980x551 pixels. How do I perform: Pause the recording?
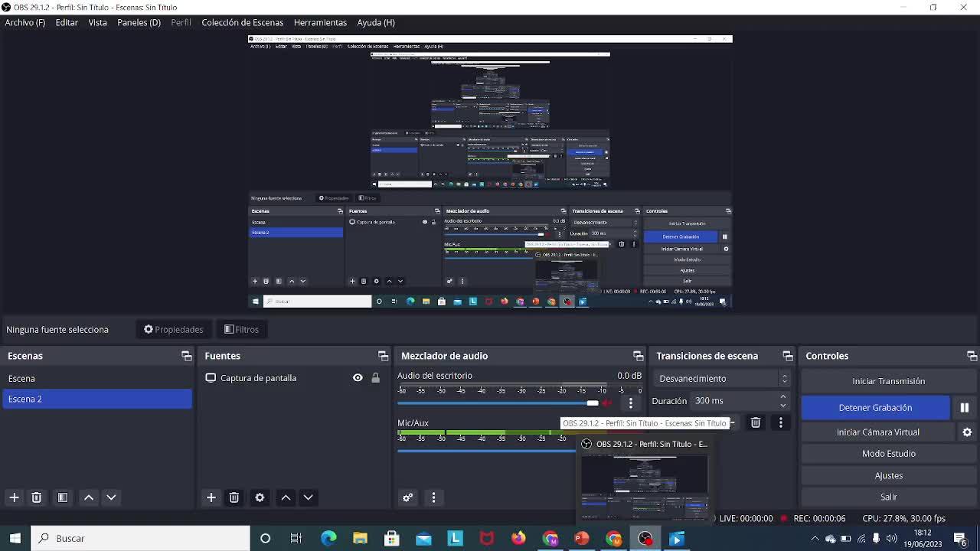(x=965, y=408)
